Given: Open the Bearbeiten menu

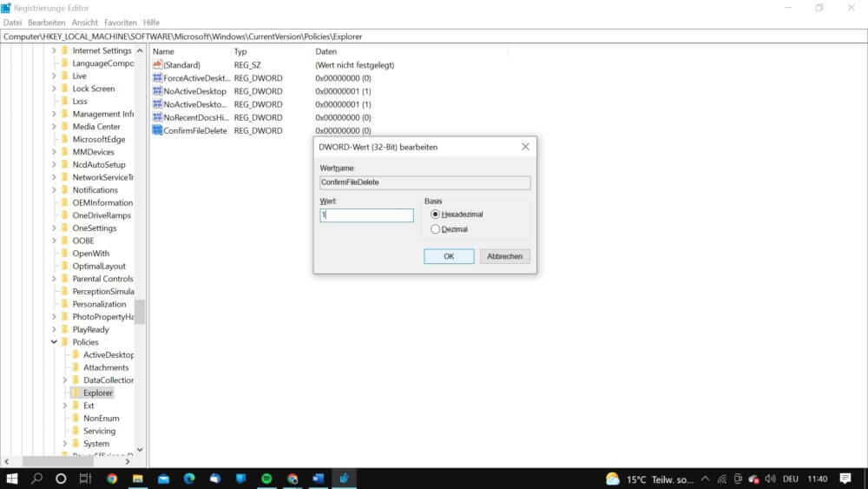Looking at the screenshot, I should pyautogui.click(x=47, y=23).
